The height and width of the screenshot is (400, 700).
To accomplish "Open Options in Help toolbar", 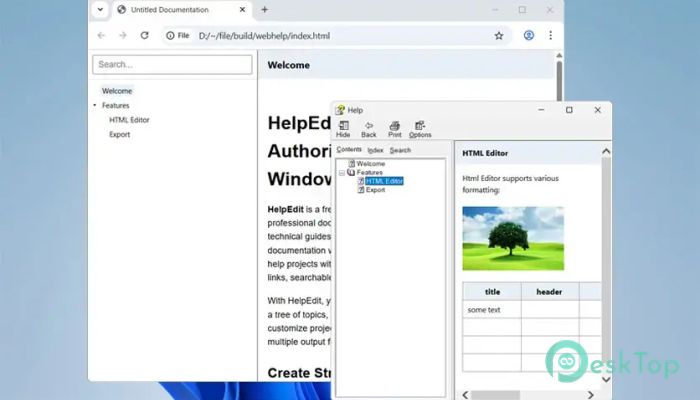I will pos(420,129).
